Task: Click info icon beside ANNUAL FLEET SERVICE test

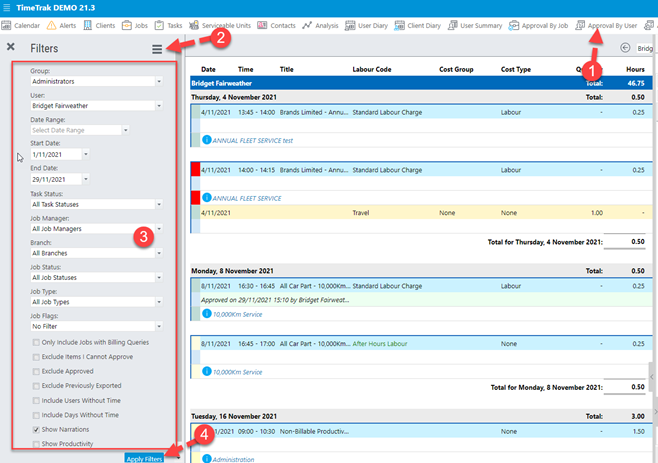Action: [x=206, y=139]
